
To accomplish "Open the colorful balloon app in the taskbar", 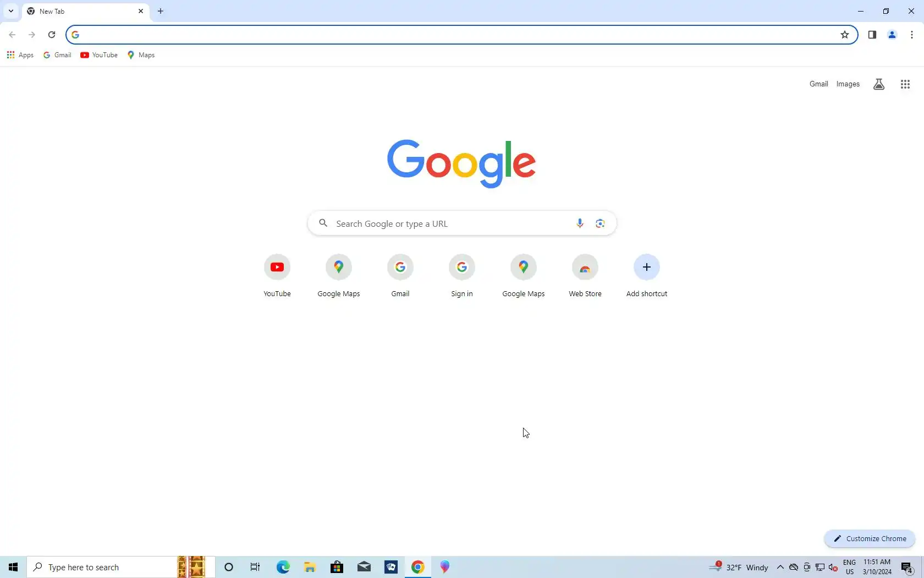I will 445,567.
